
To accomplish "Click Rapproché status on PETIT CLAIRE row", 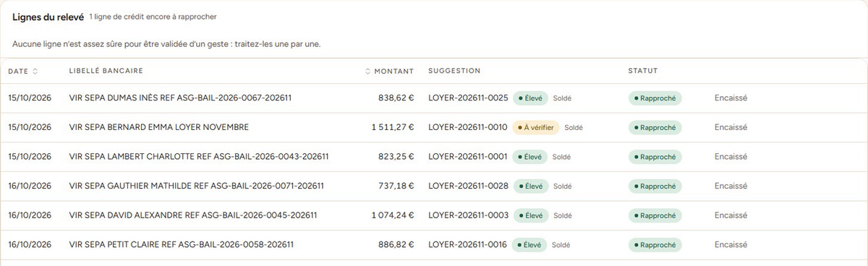I will [655, 245].
